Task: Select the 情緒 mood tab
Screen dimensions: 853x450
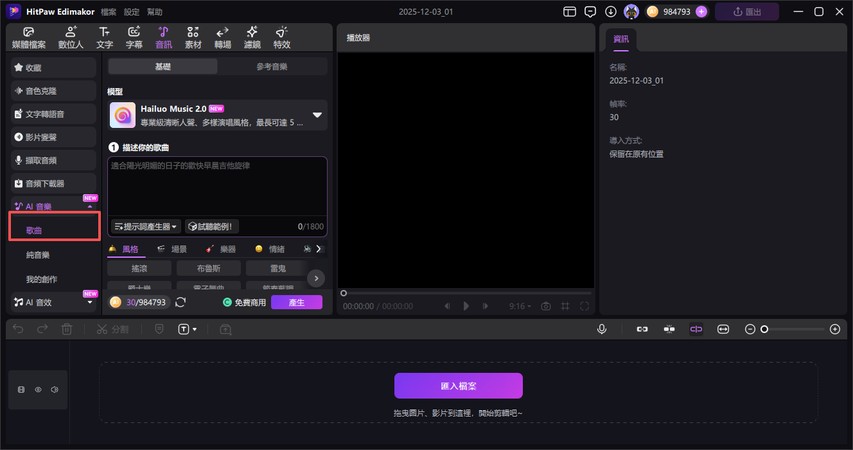Action: (x=270, y=249)
